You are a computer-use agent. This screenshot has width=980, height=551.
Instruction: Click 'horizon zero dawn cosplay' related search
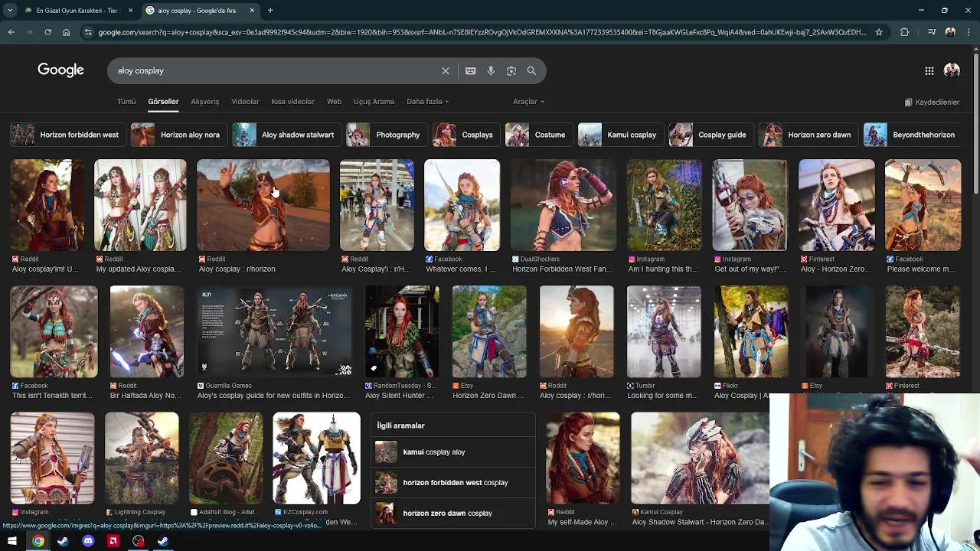tap(453, 514)
